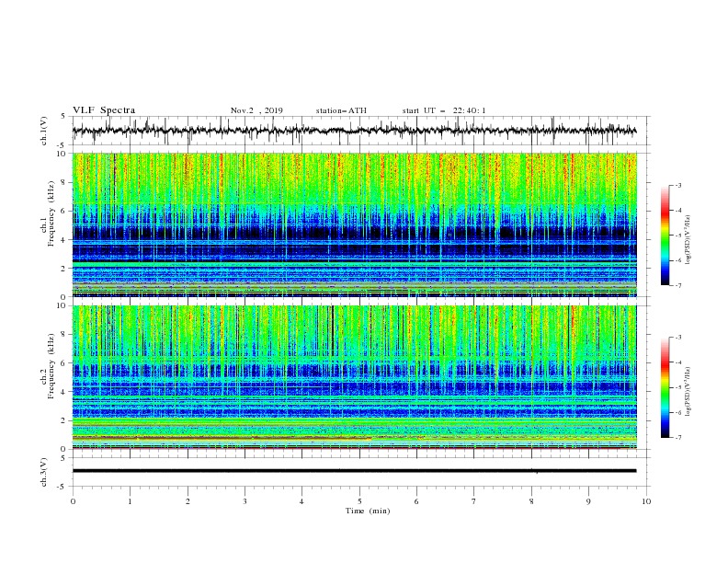
Task: Click the ch.1 color bar log(PSD) label
Action: pyautogui.click(x=688, y=240)
